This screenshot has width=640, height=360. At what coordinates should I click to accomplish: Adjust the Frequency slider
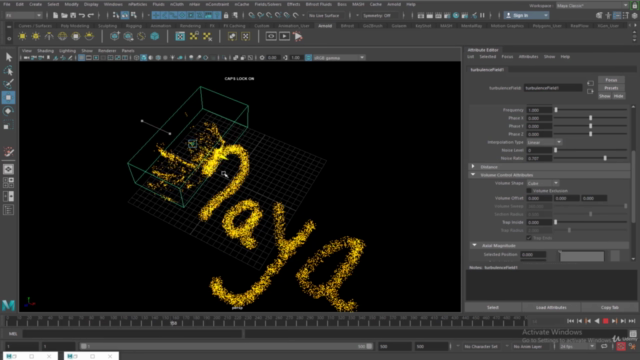coord(591,110)
